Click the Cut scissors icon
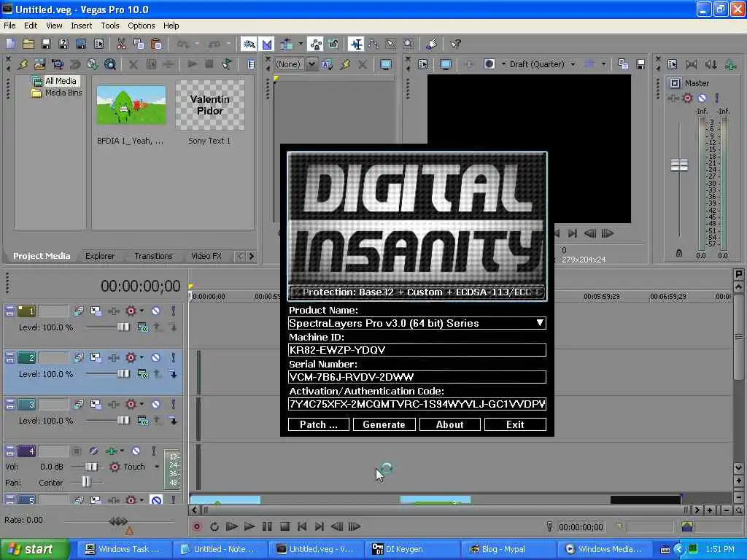 (122, 44)
